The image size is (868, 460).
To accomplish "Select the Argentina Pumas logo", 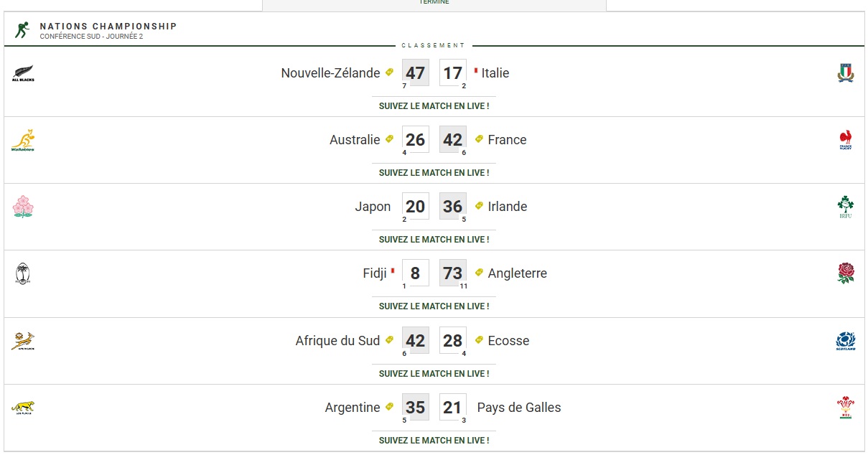I will coord(23,408).
